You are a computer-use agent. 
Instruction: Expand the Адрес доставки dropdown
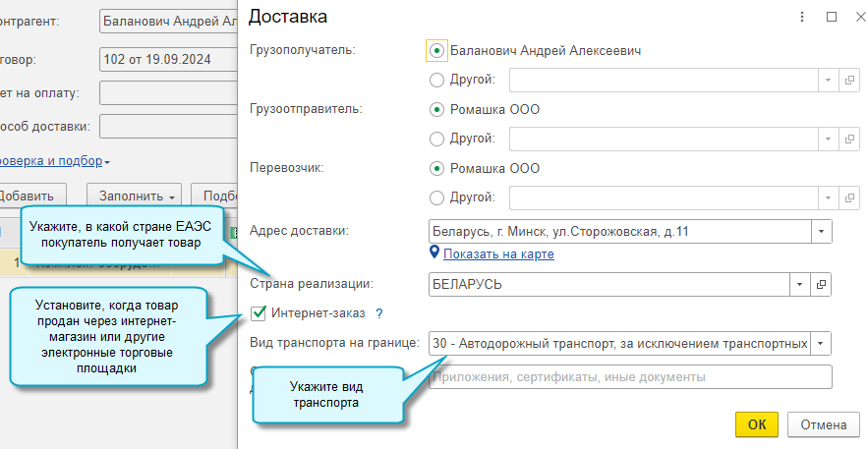pyautogui.click(x=821, y=232)
